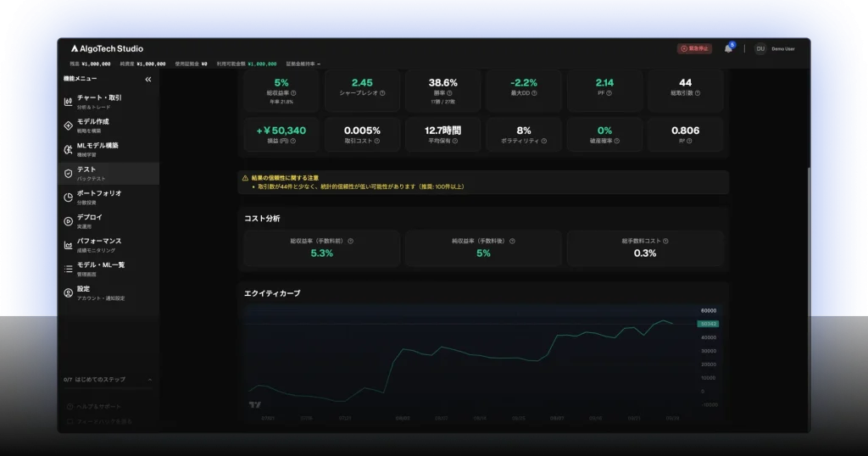
Task: Click the -2.2% drawdown value
Action: [x=524, y=82]
